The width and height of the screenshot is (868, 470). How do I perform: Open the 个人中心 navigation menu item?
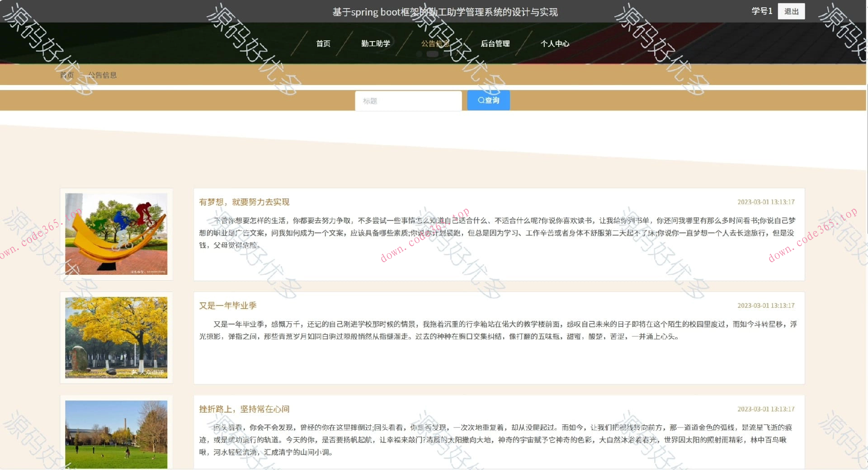coord(555,43)
